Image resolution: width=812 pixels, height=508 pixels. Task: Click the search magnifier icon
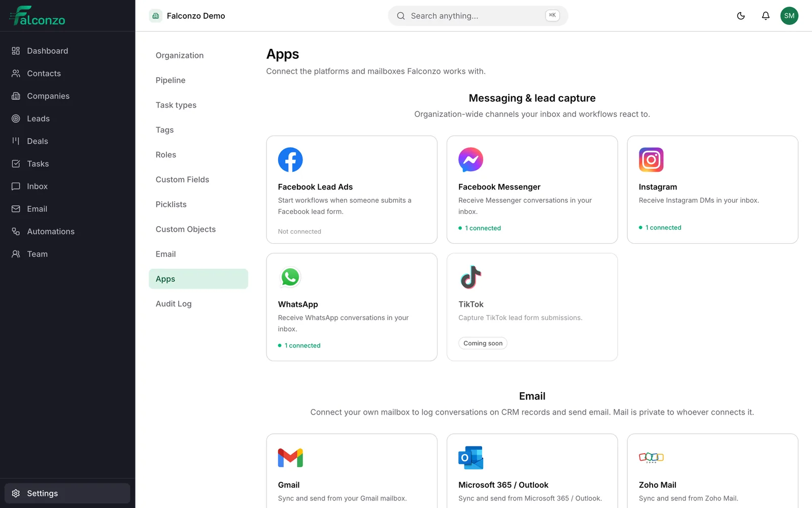(x=401, y=16)
